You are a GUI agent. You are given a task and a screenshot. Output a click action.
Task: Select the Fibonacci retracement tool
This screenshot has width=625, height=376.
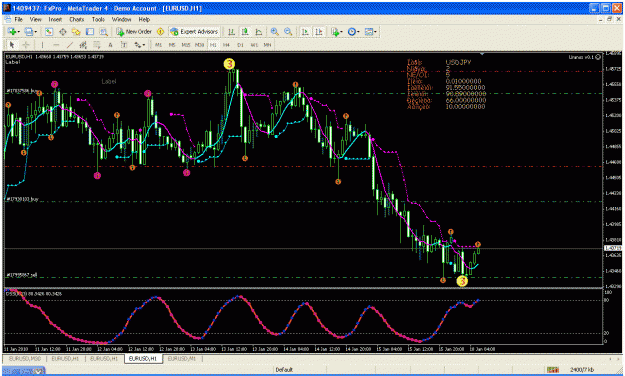pyautogui.click(x=96, y=45)
